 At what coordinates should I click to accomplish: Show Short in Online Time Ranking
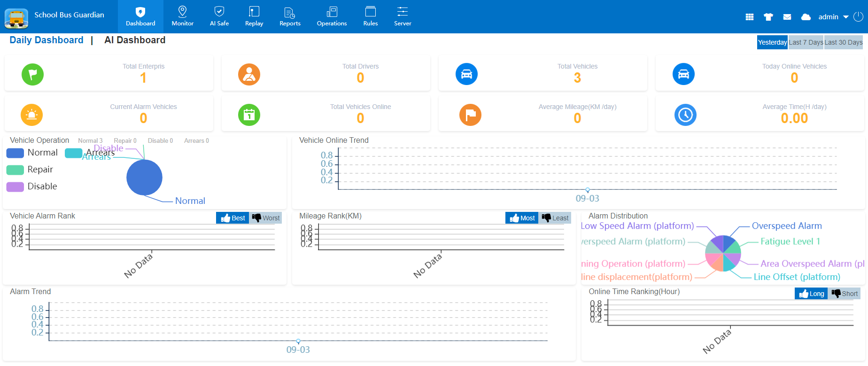(x=845, y=294)
